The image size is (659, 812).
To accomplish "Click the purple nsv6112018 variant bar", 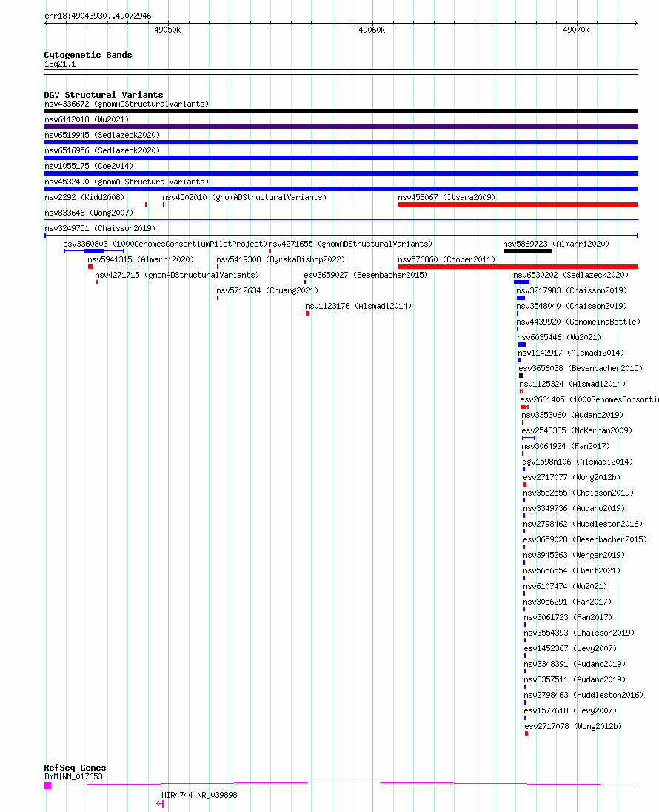I will click(341, 127).
